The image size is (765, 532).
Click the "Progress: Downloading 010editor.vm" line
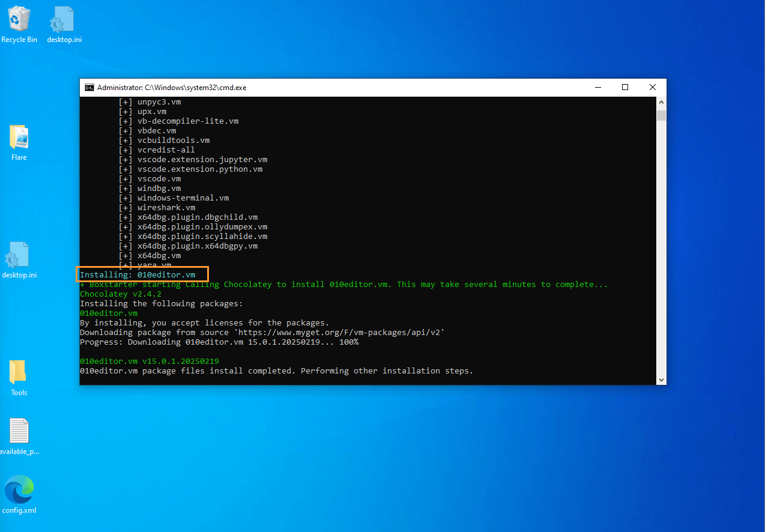[219, 342]
